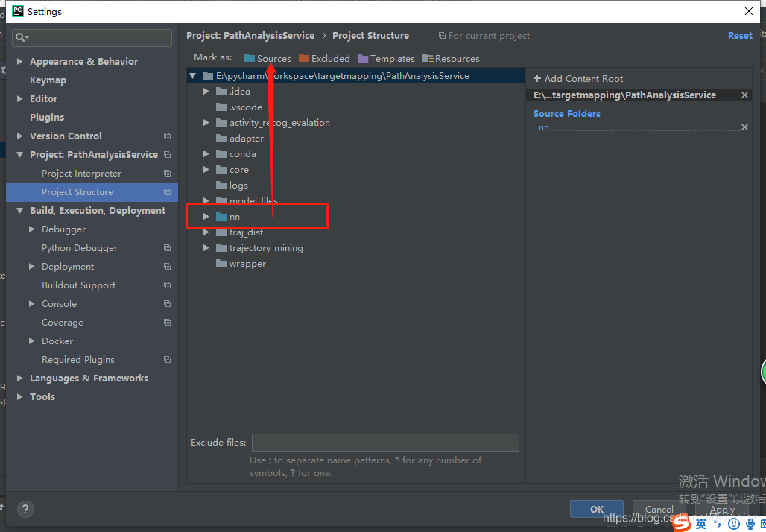
Task: Open the nn source folder link
Action: click(x=544, y=127)
